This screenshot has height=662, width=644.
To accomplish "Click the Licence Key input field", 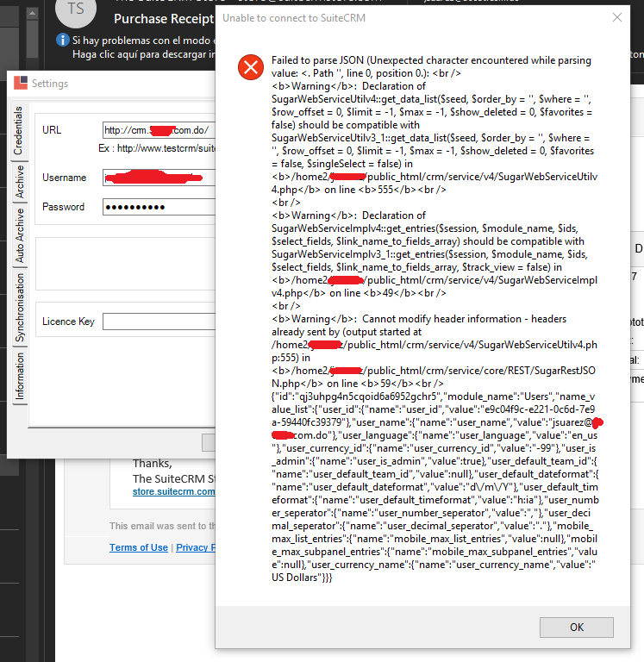I will (159, 322).
